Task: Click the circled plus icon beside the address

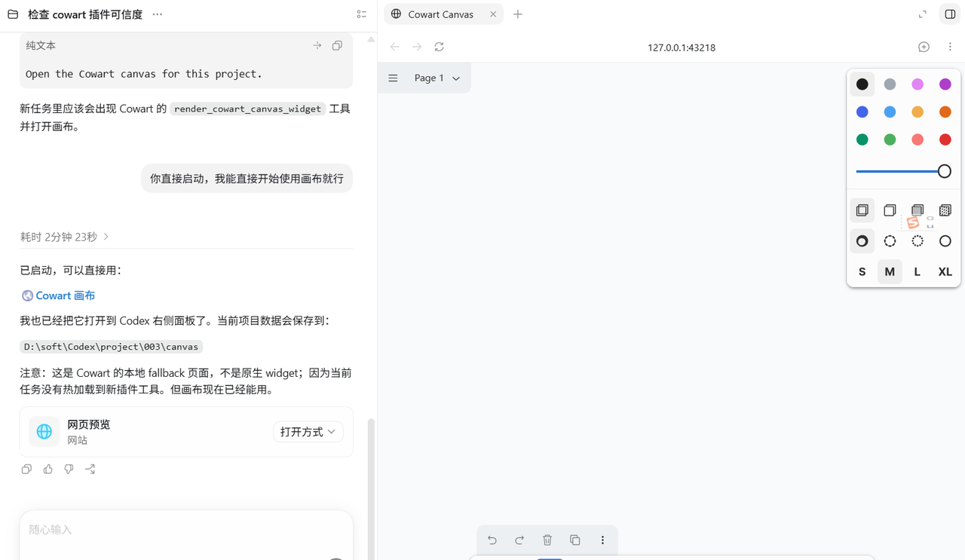Action: (x=924, y=47)
